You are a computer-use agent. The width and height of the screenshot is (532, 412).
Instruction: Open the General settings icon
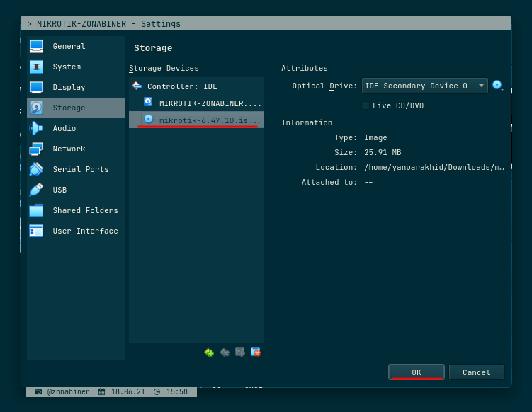click(36, 47)
